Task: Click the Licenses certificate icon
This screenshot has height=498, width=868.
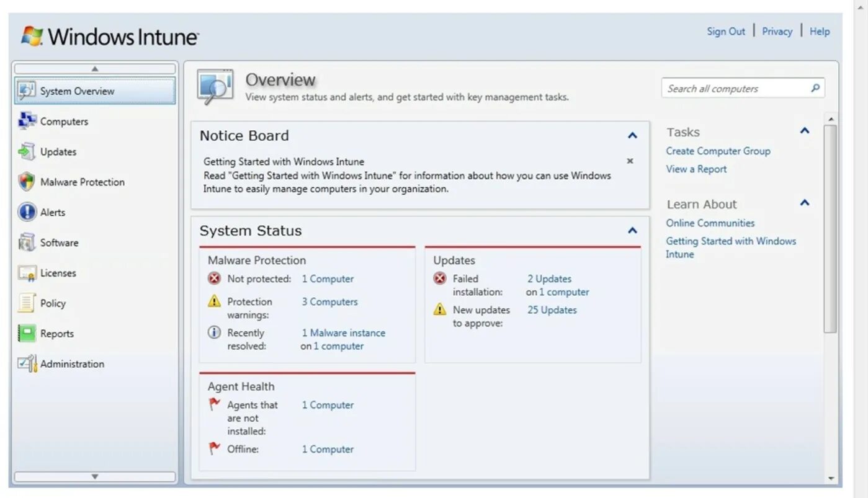Action: (27, 273)
